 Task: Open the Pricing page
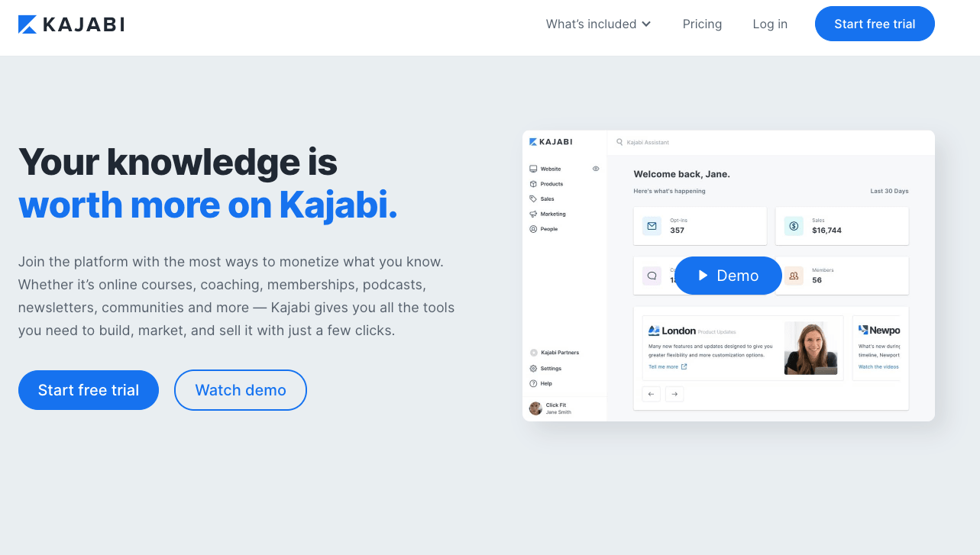pyautogui.click(x=702, y=24)
